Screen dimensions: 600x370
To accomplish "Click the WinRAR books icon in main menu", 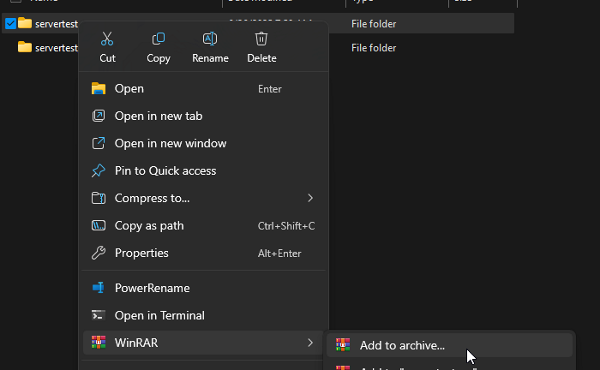I will [x=98, y=342].
